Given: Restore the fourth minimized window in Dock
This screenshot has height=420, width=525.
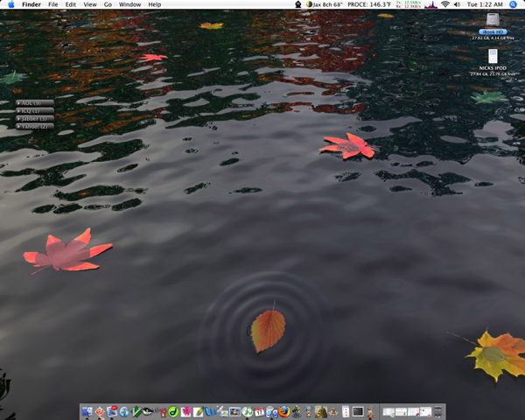Looking at the screenshot, I should tap(426, 411).
